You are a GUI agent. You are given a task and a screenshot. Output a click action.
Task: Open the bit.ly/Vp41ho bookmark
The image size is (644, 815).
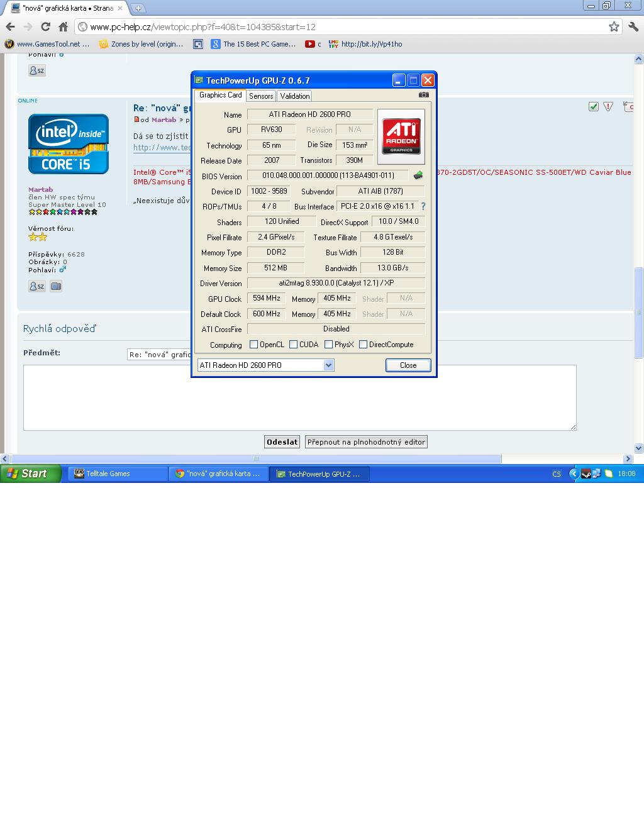[365, 44]
